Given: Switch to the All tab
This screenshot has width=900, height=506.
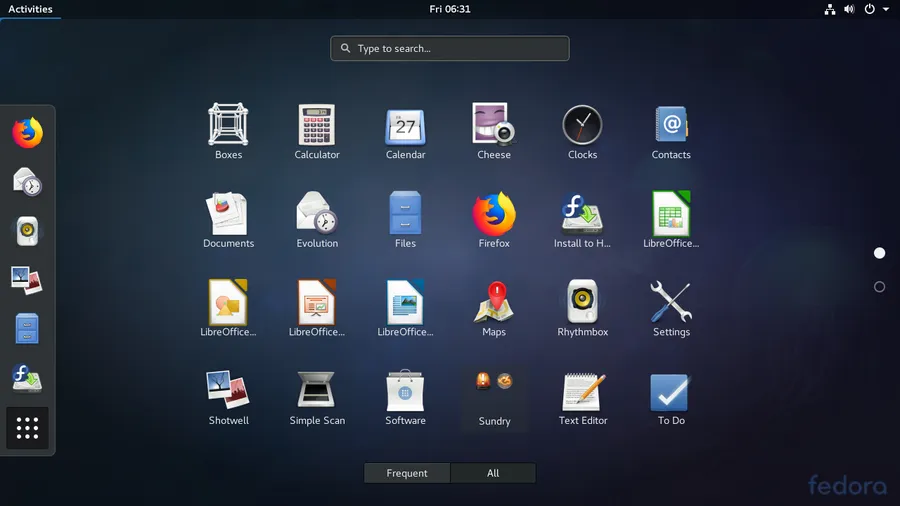Looking at the screenshot, I should [x=493, y=473].
